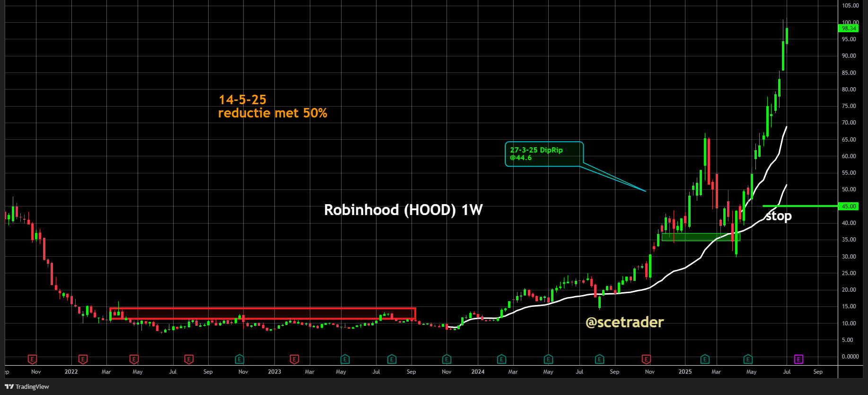Click the 0.0000 price axis value
The height and width of the screenshot is (395, 868).
pos(850,357)
